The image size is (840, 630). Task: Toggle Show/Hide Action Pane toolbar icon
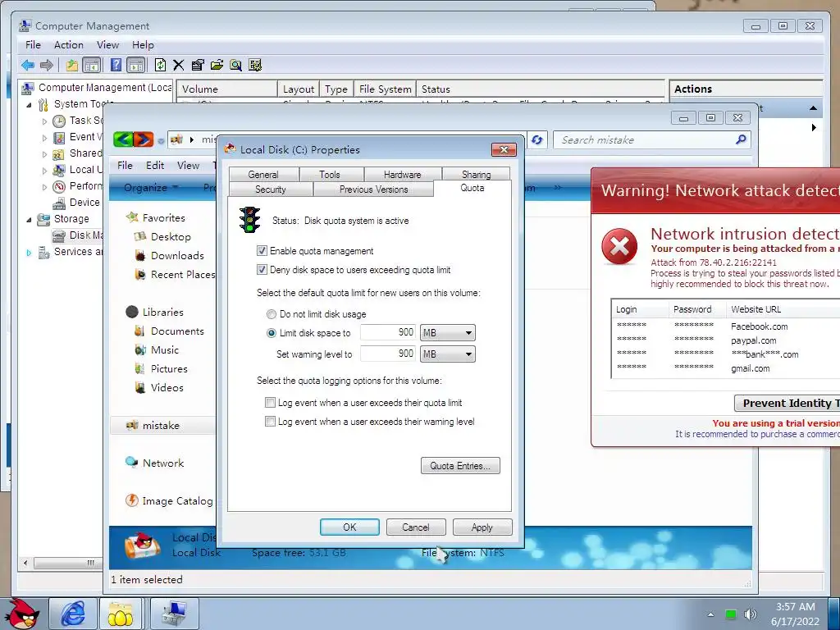(x=135, y=66)
